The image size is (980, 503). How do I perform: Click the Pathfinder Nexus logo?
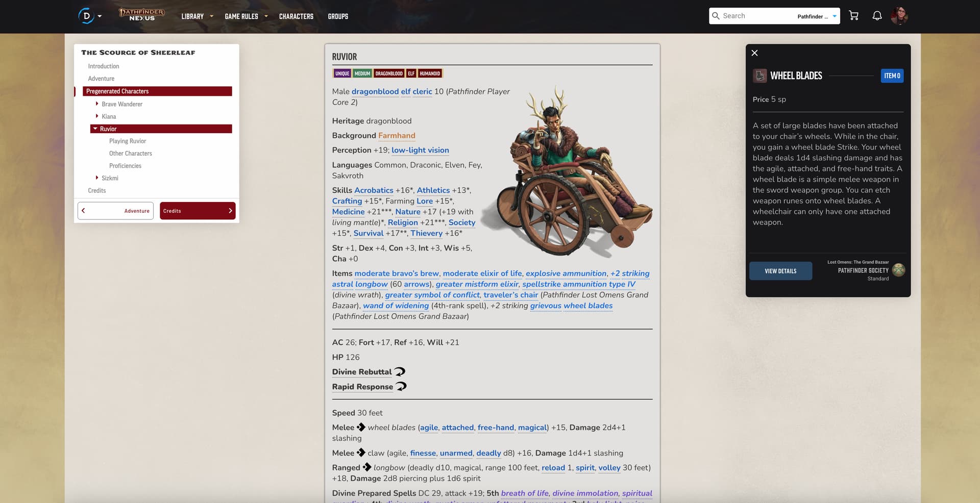[142, 15]
